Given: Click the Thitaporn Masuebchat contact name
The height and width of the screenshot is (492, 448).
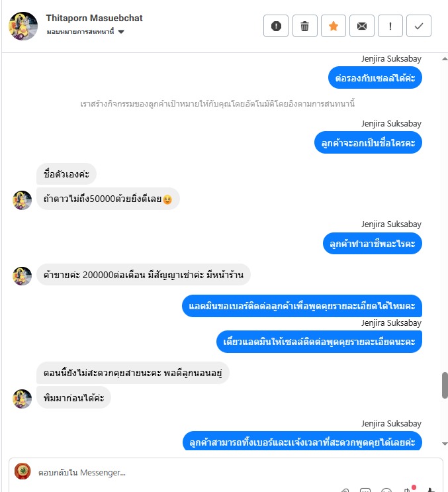Looking at the screenshot, I should tap(94, 18).
